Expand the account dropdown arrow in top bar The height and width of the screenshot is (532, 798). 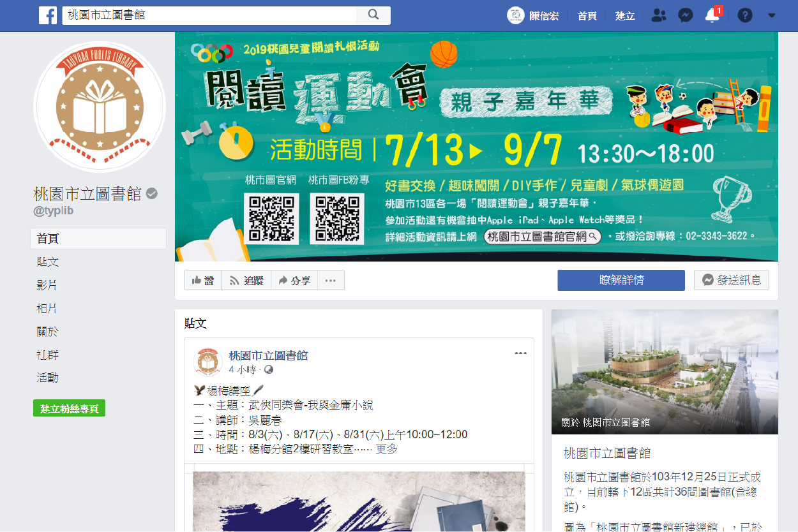[x=771, y=15]
